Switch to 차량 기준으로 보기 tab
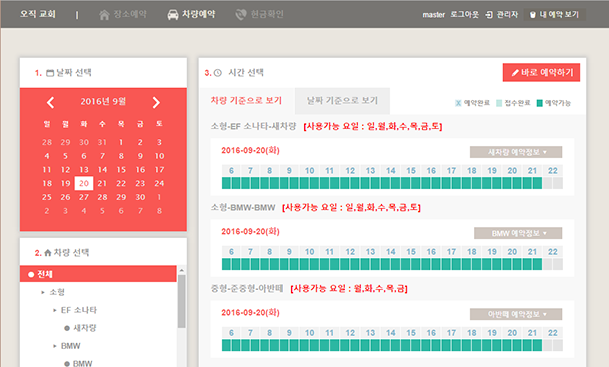Viewport: 609px width, 367px height. pyautogui.click(x=246, y=101)
